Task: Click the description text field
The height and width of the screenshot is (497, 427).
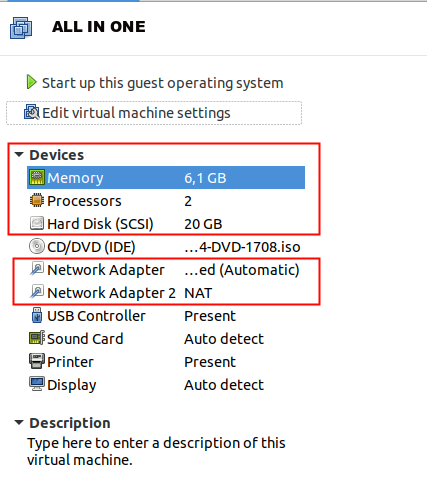Action: [156, 451]
